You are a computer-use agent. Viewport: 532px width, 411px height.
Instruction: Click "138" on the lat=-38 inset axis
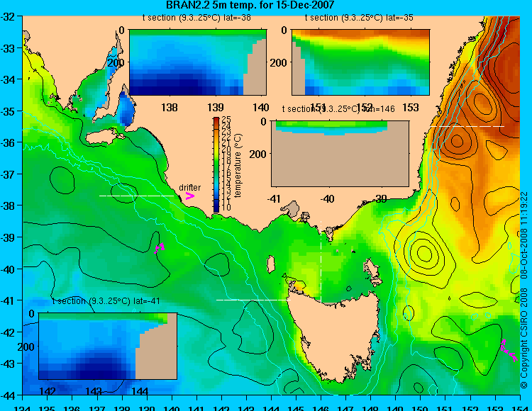click(x=170, y=108)
